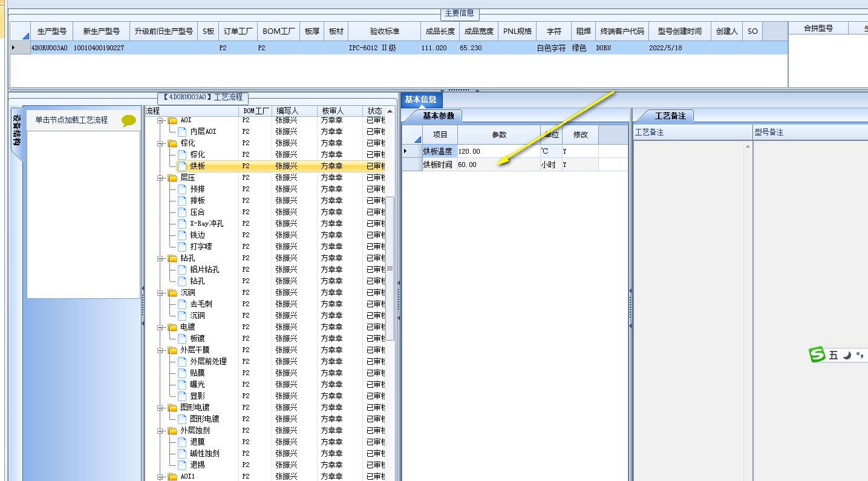Select the 内层AOI tree item
This screenshot has height=481, width=868.
click(203, 131)
